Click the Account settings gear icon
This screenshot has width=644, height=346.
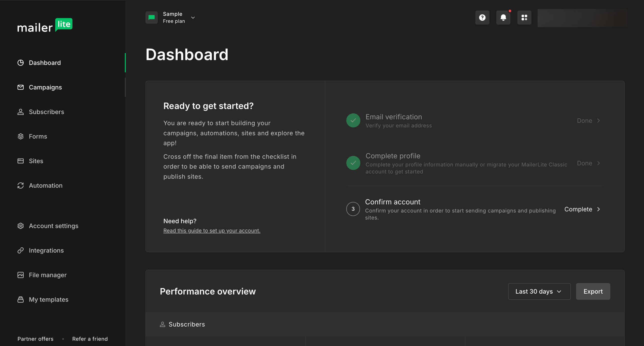click(21, 226)
